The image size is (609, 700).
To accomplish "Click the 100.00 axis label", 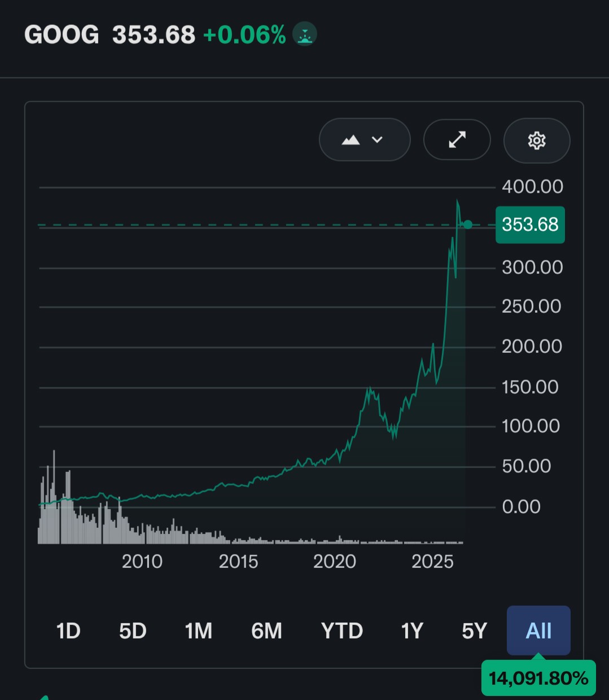I will coord(531,426).
